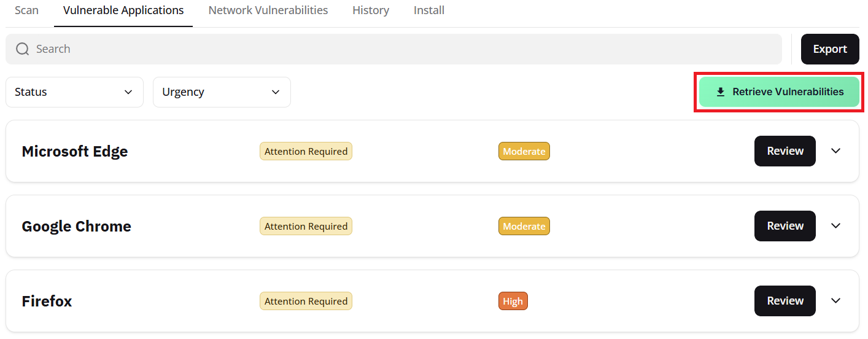The image size is (868, 339).
Task: Click the search magnifier icon
Action: tap(23, 49)
